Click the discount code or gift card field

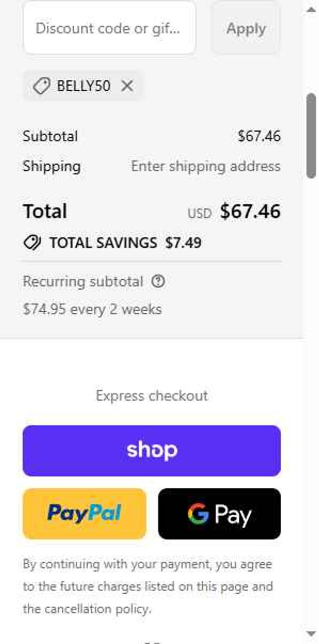coord(109,28)
